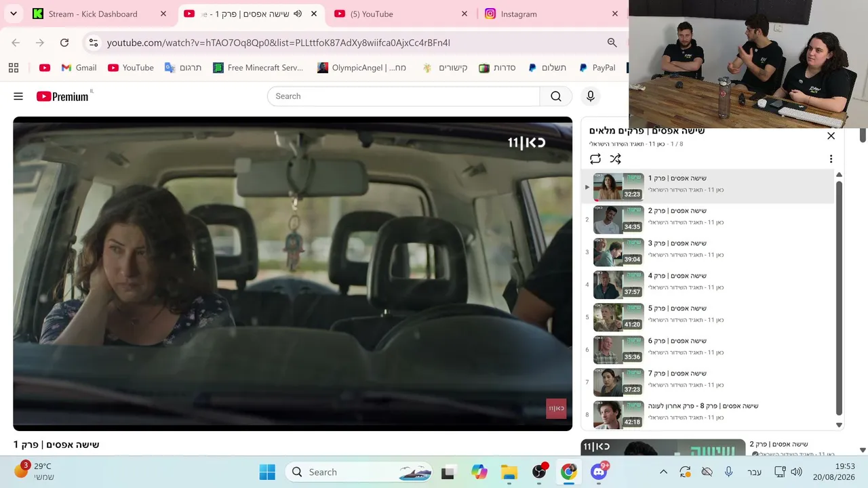Screen dimensions: 868x488
Task: Open the סדרות bookmarks folder
Action: coord(497,68)
